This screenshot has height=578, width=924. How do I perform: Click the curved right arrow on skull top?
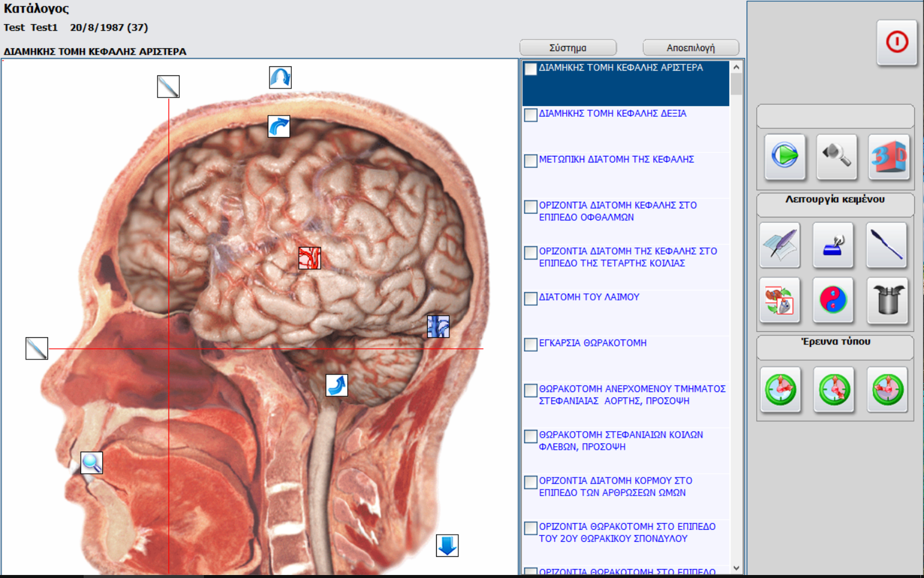point(279,126)
